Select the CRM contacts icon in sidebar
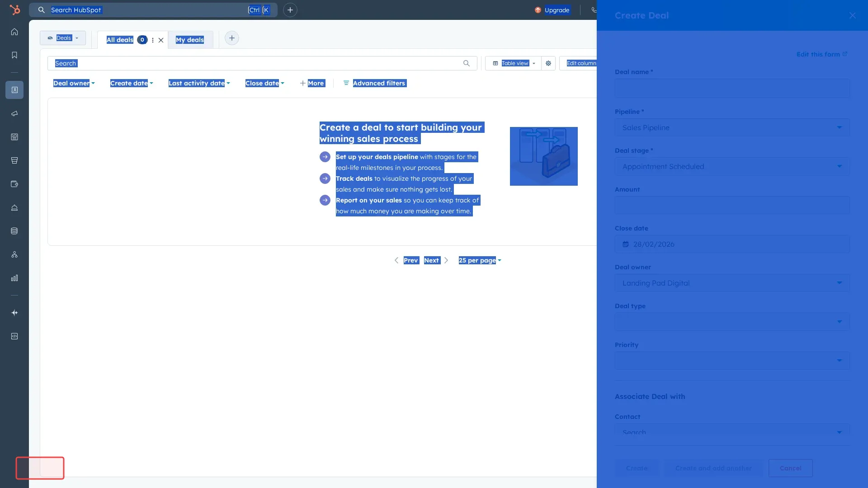This screenshot has width=868, height=488. (14, 89)
